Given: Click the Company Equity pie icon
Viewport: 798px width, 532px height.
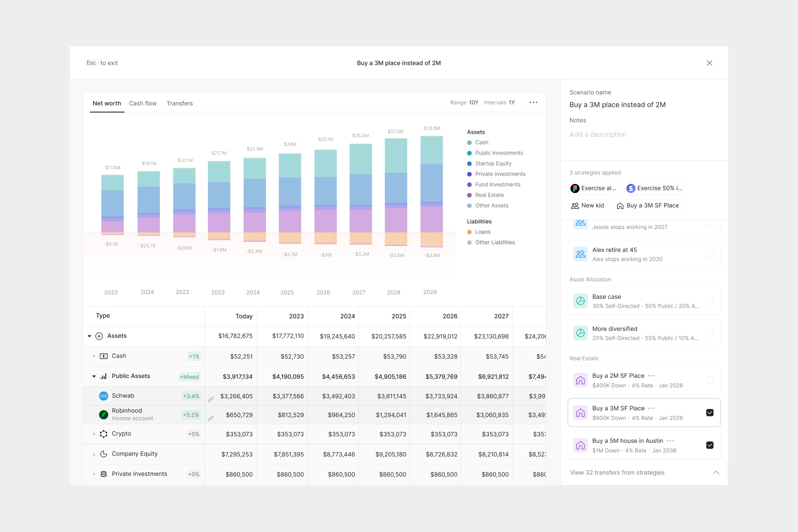Looking at the screenshot, I should click(104, 454).
